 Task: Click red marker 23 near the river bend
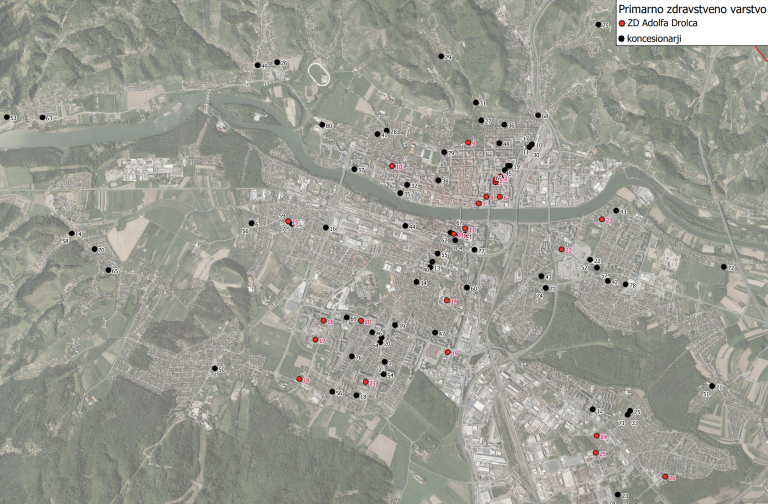[602, 220]
